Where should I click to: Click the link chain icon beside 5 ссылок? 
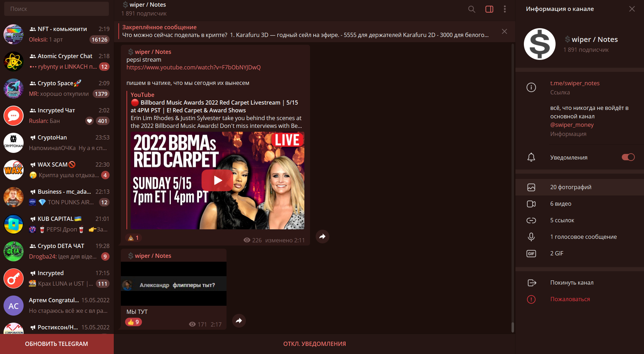pos(531,221)
